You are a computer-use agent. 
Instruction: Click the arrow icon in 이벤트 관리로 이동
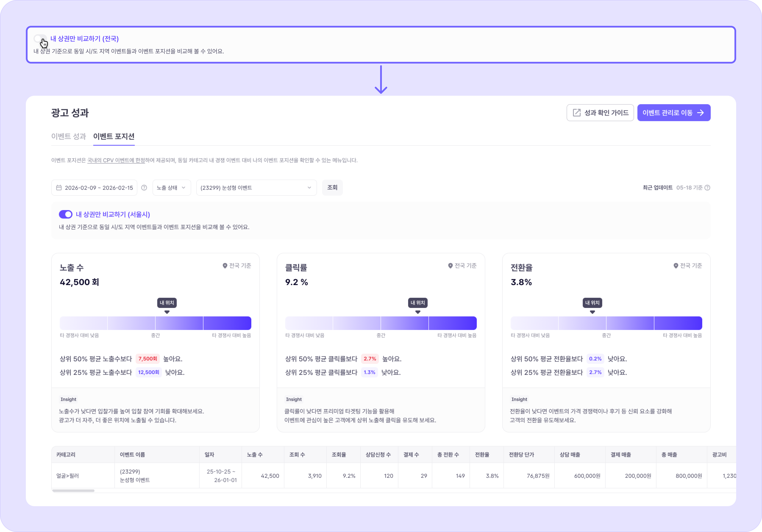click(700, 113)
